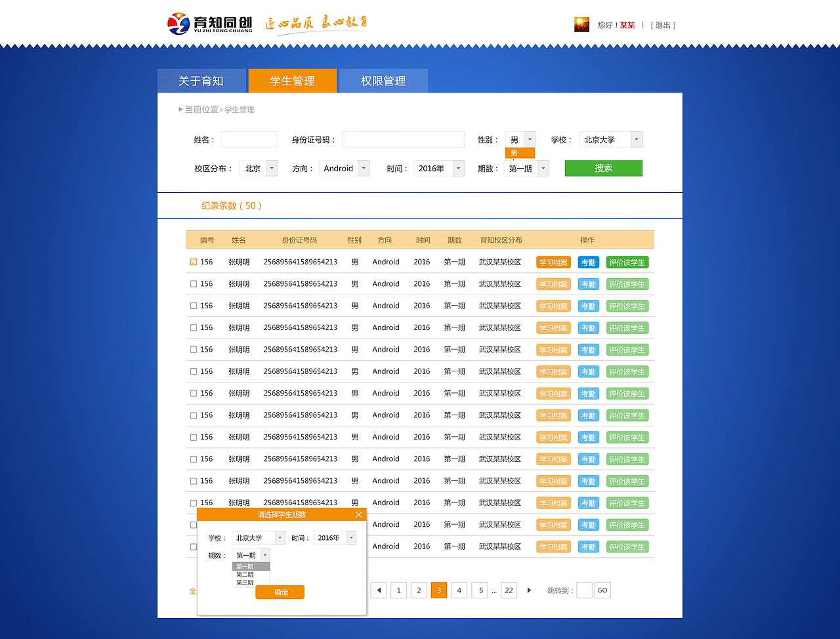The height and width of the screenshot is (639, 840).
Task: Go to the next page arrow
Action: coord(529,590)
